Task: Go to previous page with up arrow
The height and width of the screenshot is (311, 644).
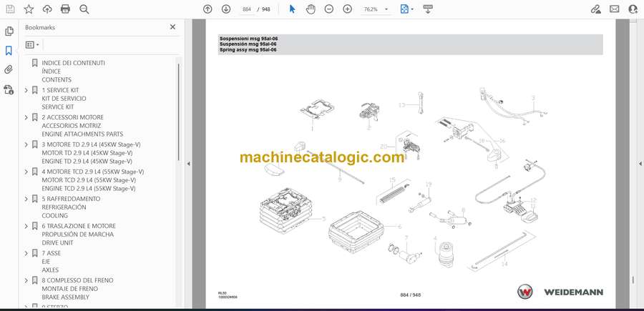Action: coord(208,9)
